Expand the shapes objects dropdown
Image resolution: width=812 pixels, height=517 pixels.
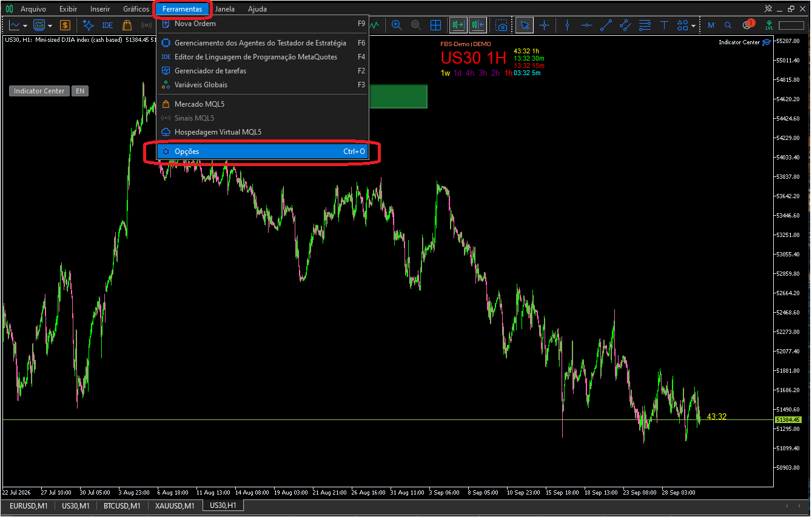pos(693,26)
